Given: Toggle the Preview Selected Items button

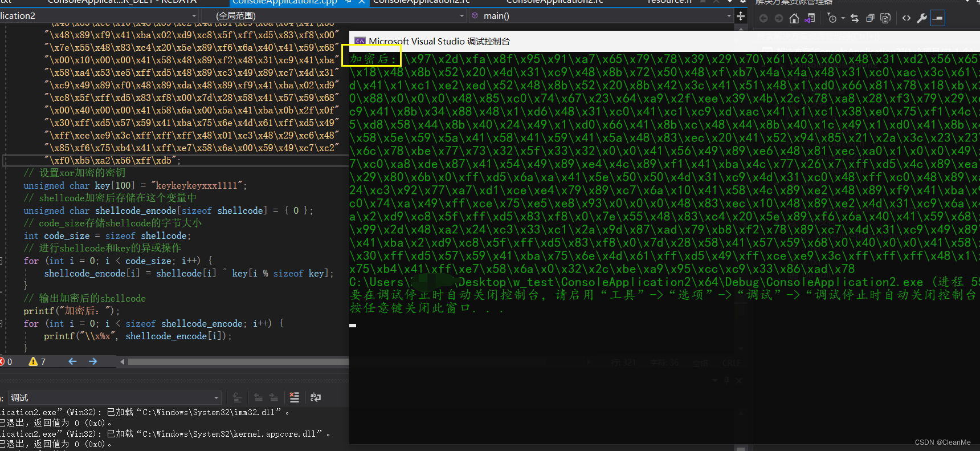Looking at the screenshot, I should click(x=937, y=19).
